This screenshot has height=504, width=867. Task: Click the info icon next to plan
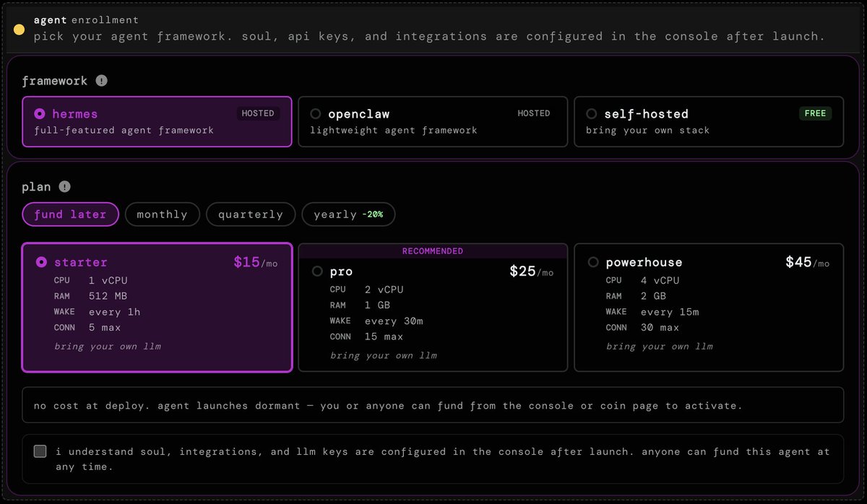pos(65,187)
